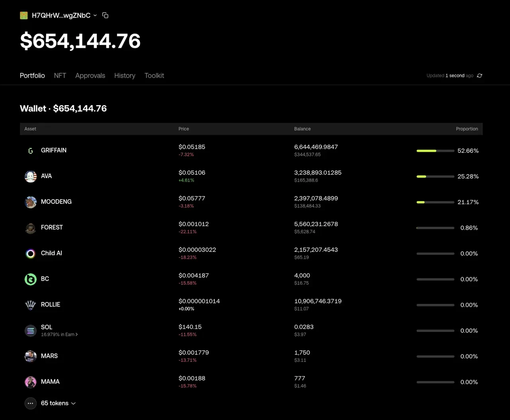Click AVA price change +4.61%
The height and width of the screenshot is (420, 510).
coord(186,180)
